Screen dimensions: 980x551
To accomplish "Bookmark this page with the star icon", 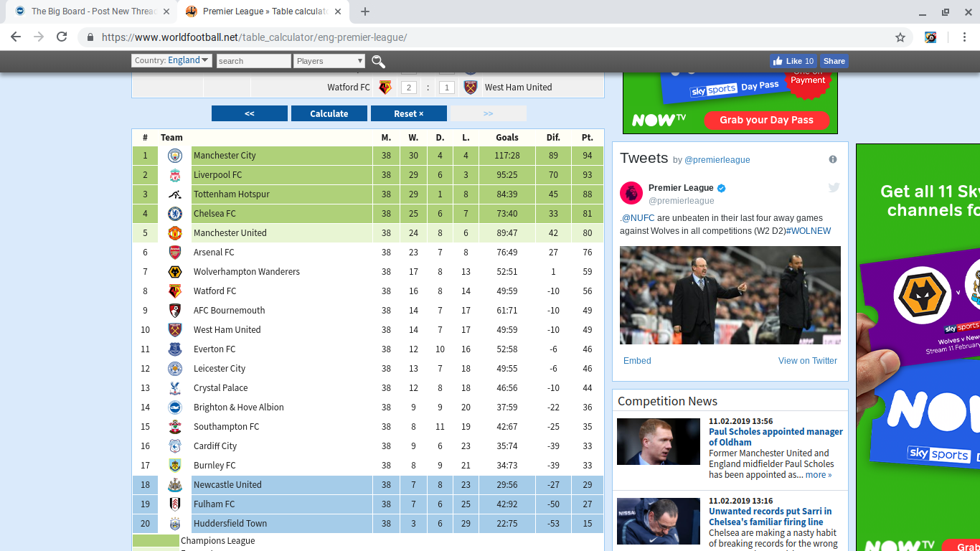I will click(x=900, y=37).
